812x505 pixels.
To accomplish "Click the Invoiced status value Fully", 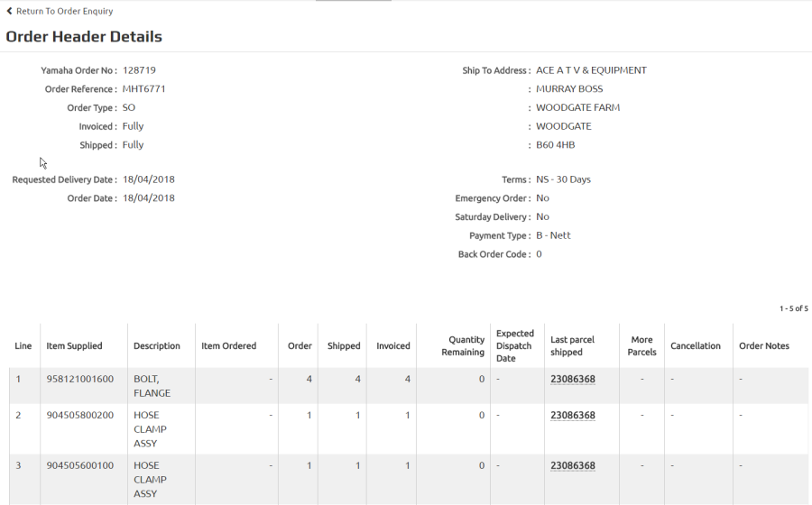I will point(134,126).
